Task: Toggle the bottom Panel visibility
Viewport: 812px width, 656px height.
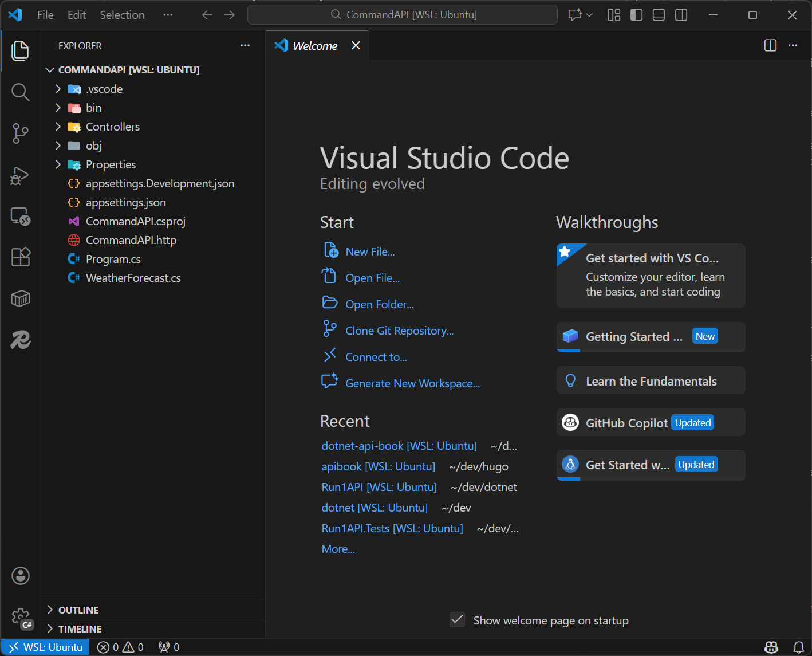Action: [x=658, y=15]
